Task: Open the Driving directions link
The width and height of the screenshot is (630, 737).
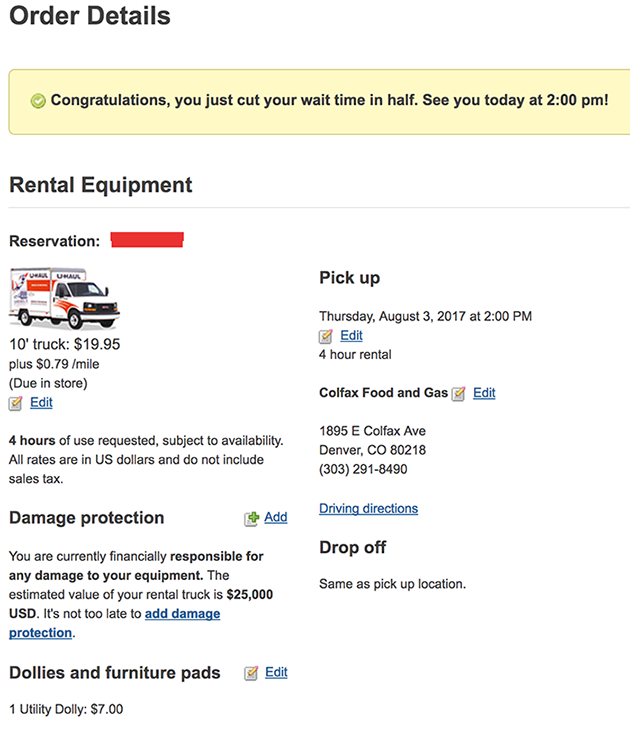Action: coord(369,508)
